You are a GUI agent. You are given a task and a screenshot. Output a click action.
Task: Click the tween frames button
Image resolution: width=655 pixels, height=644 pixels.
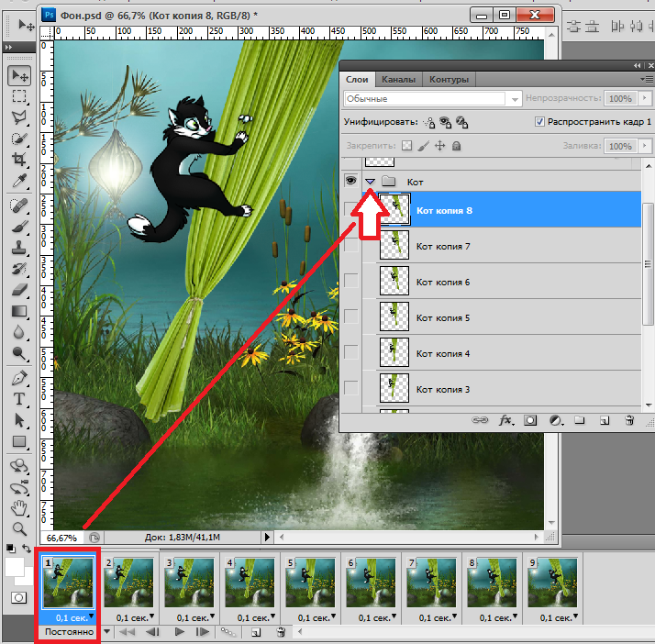tap(228, 632)
